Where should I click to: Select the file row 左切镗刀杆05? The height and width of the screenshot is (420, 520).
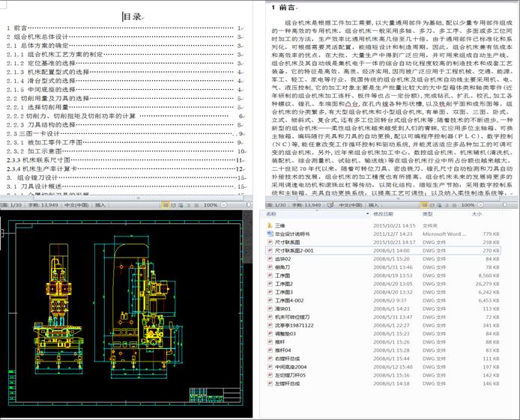[x=384, y=375]
